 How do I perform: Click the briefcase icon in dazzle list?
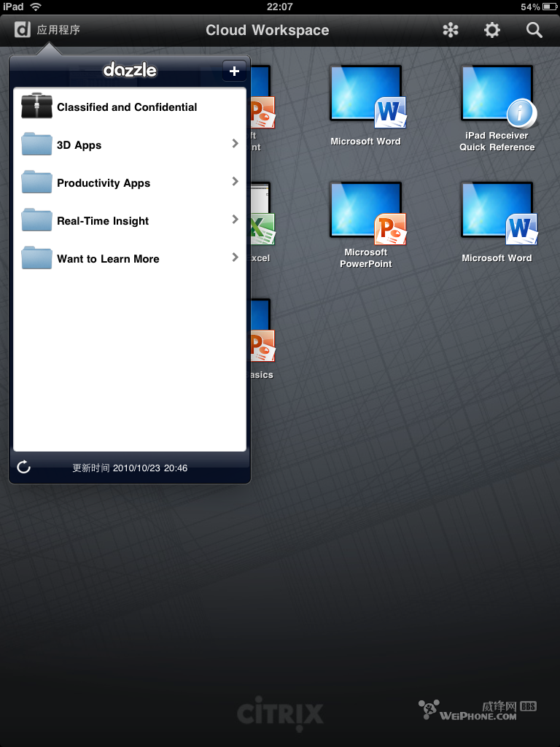coord(36,106)
